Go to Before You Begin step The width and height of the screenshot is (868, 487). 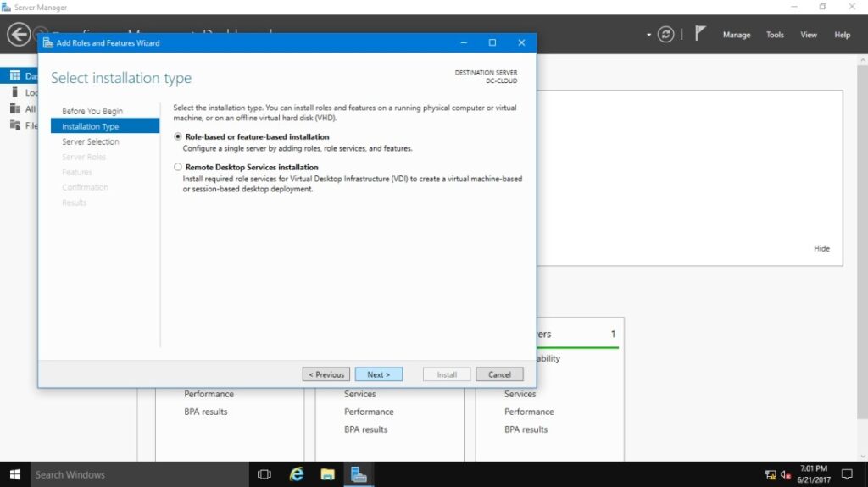coord(92,111)
